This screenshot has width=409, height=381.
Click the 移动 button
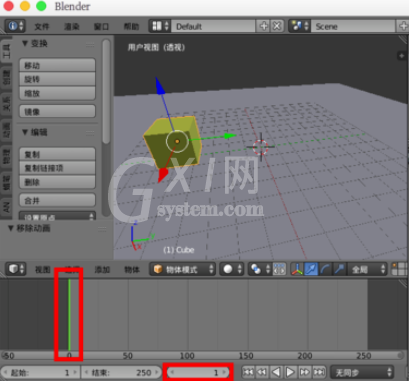(57, 66)
